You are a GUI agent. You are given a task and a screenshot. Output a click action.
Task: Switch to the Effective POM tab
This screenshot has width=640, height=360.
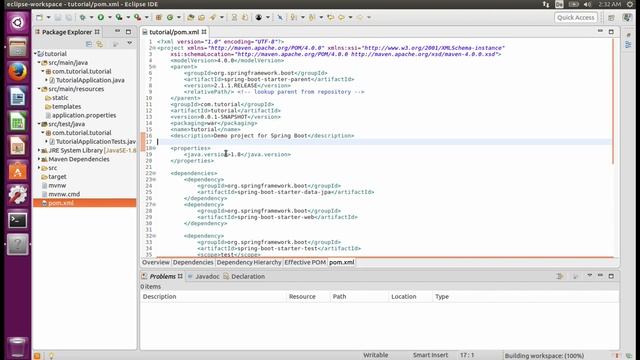305,262
